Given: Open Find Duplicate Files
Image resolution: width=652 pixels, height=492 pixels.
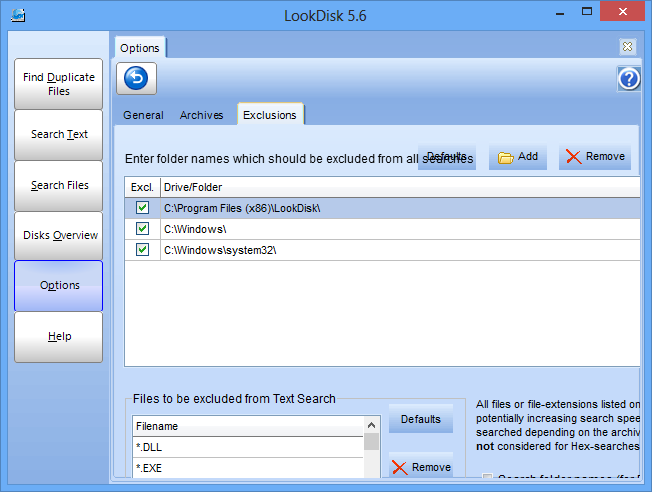Looking at the screenshot, I should pos(59,84).
